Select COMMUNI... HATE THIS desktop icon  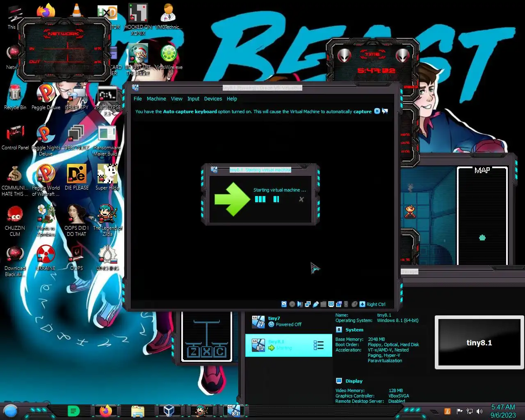coord(15,180)
